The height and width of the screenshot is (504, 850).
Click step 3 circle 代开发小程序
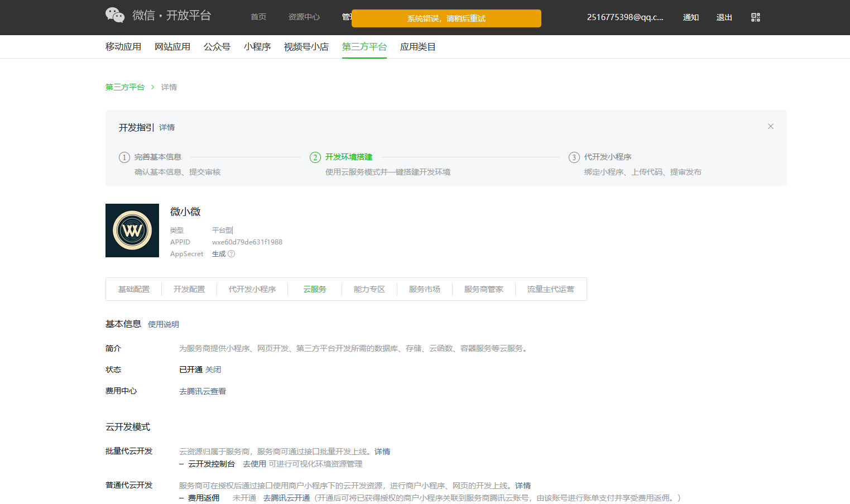(574, 157)
